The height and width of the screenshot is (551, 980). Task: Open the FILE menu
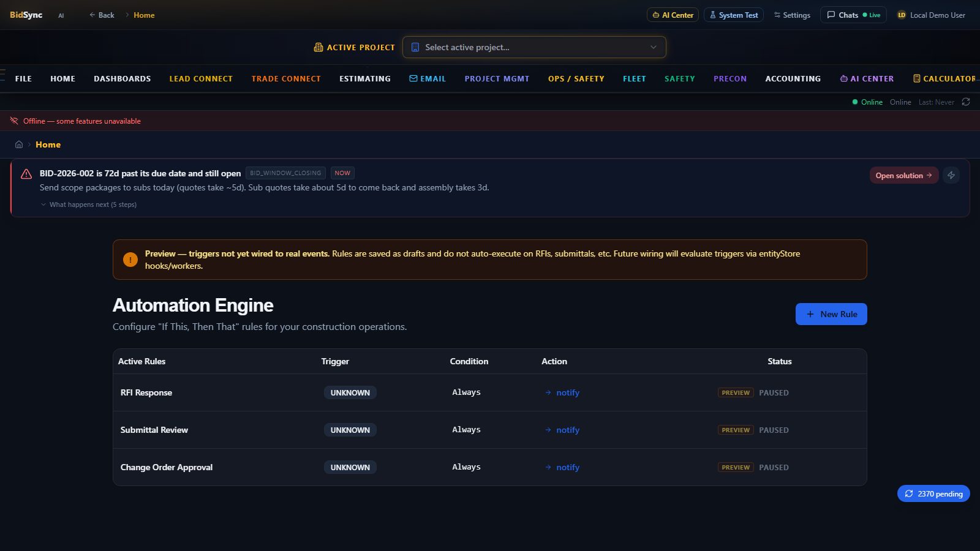(23, 78)
